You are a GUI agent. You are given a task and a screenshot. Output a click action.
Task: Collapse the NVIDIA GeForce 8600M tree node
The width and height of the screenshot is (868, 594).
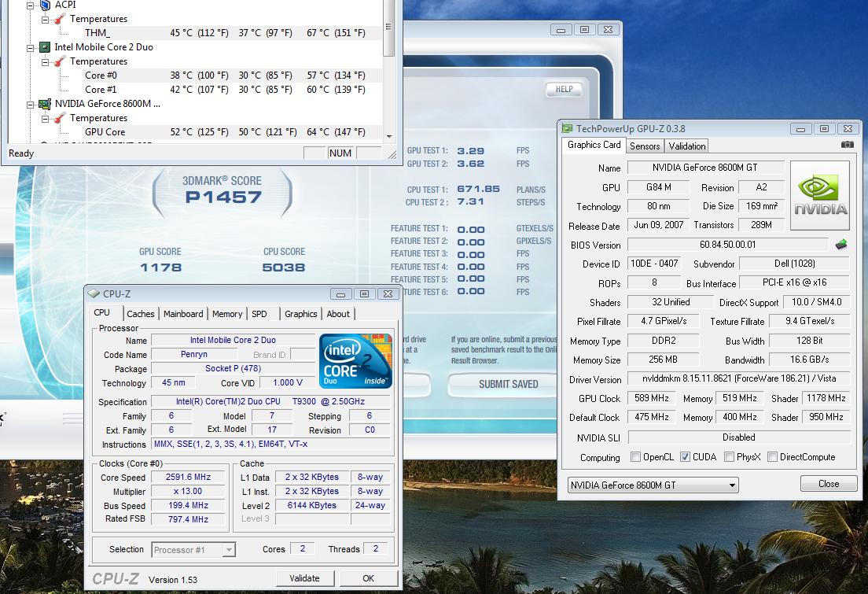click(31, 104)
